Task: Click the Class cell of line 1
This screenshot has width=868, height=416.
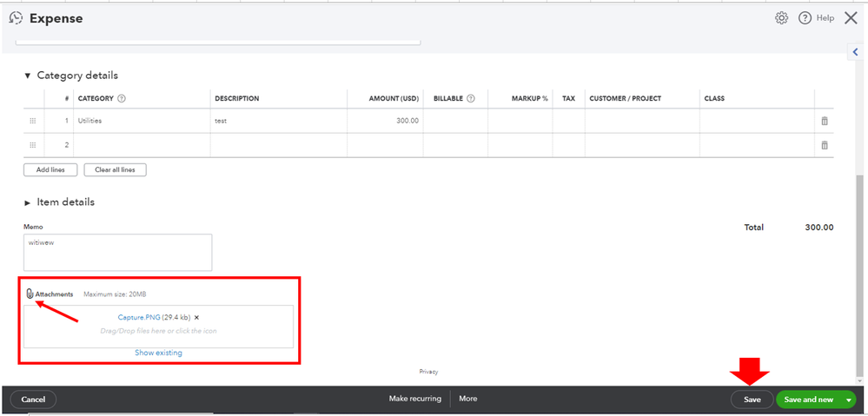Action: tap(757, 121)
